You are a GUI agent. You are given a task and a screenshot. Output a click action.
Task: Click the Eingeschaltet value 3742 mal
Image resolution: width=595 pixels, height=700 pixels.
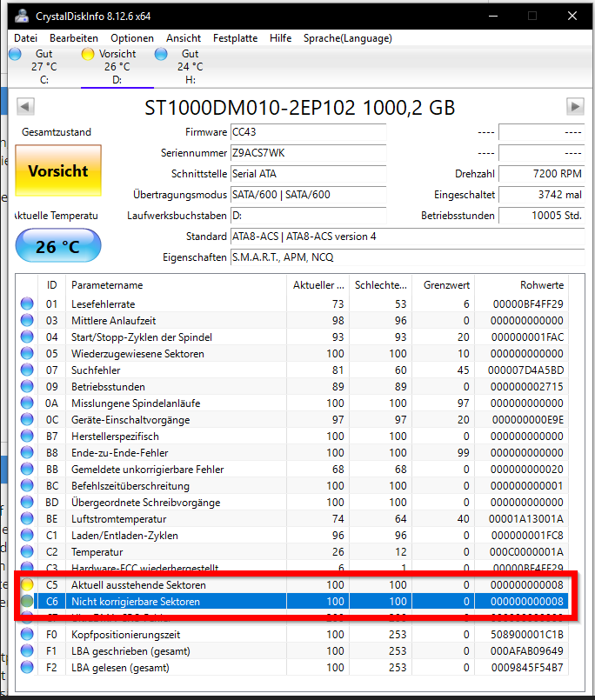click(541, 195)
